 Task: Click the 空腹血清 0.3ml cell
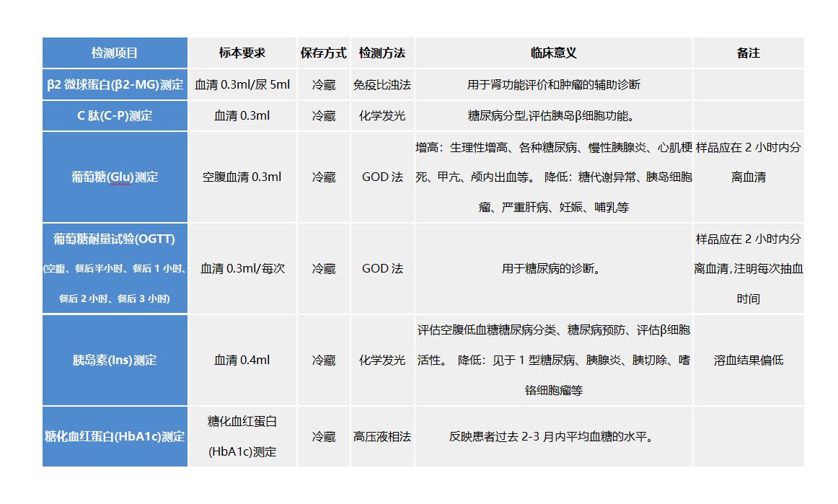tap(242, 177)
